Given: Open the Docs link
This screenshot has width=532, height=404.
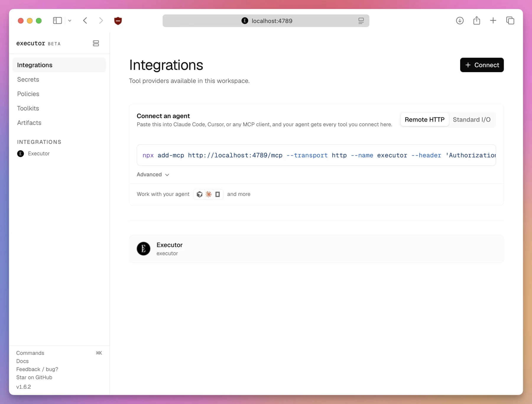Looking at the screenshot, I should pyautogui.click(x=22, y=361).
